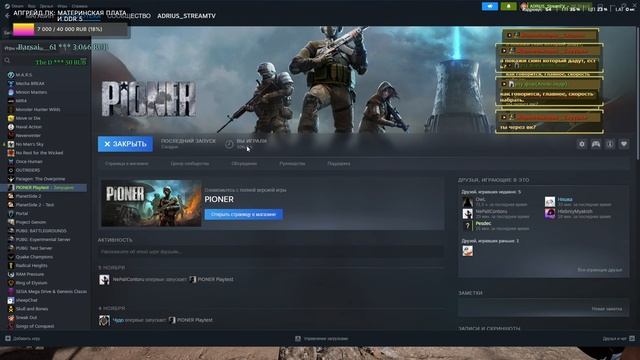Viewport: 640px width, 360px height.
Task: Open the Центр сообщества tab
Action: click(x=190, y=164)
